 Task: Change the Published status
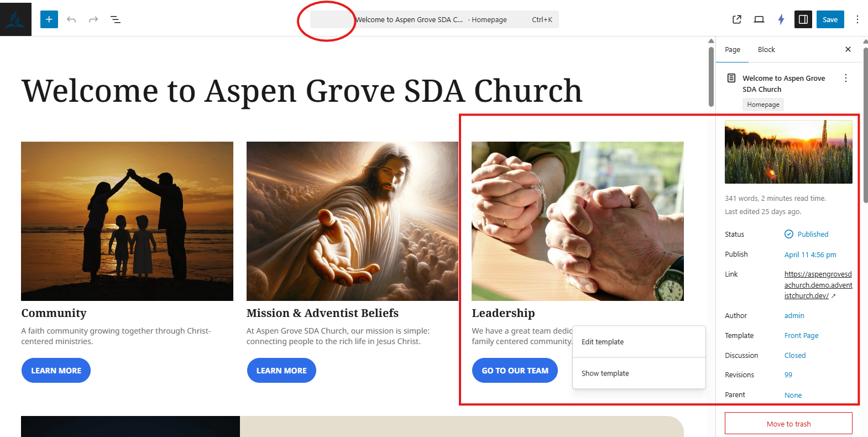pyautogui.click(x=813, y=235)
